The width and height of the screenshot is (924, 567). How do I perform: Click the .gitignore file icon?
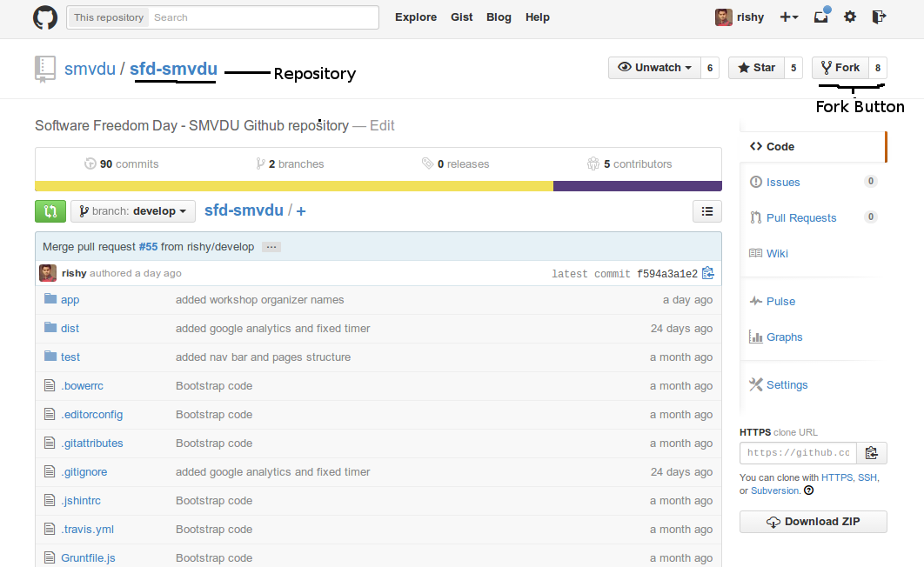[50, 471]
